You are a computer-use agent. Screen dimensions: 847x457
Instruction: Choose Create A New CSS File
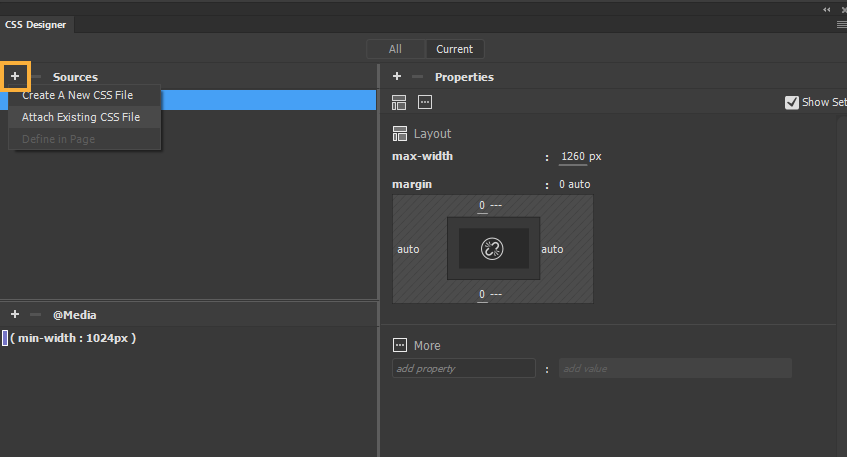point(78,95)
